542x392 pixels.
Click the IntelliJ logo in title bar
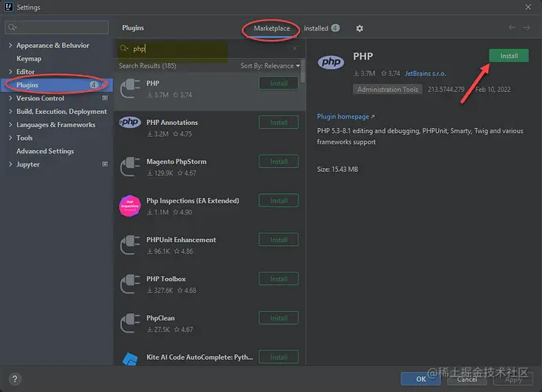click(9, 7)
